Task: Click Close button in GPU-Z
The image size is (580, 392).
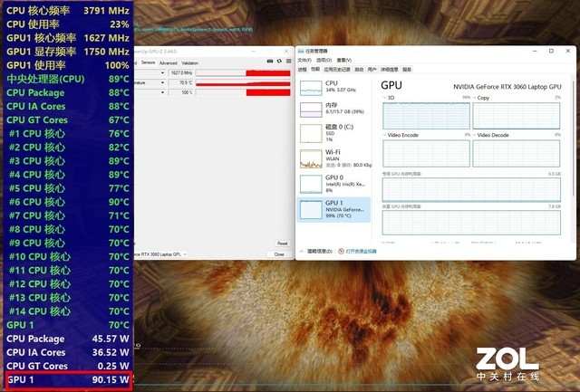Action: (279, 254)
